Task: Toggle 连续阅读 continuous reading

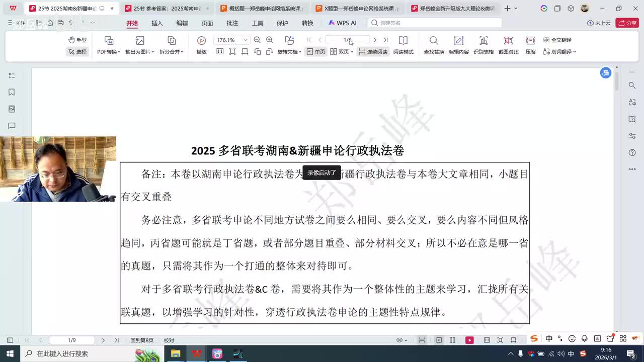Action: click(x=373, y=51)
